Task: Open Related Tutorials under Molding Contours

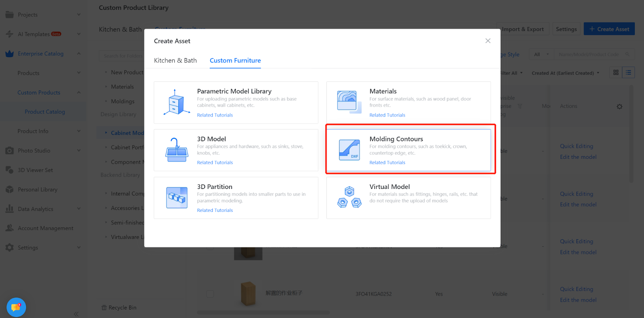Action: coord(387,163)
